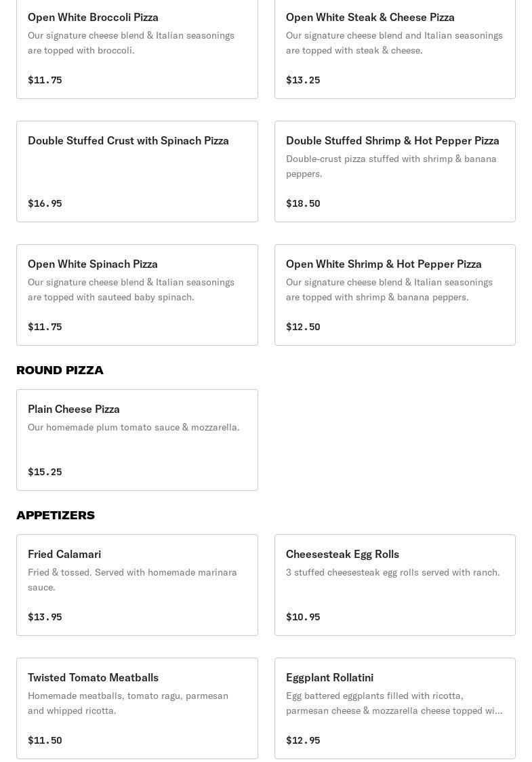This screenshot has width=532, height=762.
Task: Choose Double Stuffed Crust with Spinach Pizza
Action: 137,171
